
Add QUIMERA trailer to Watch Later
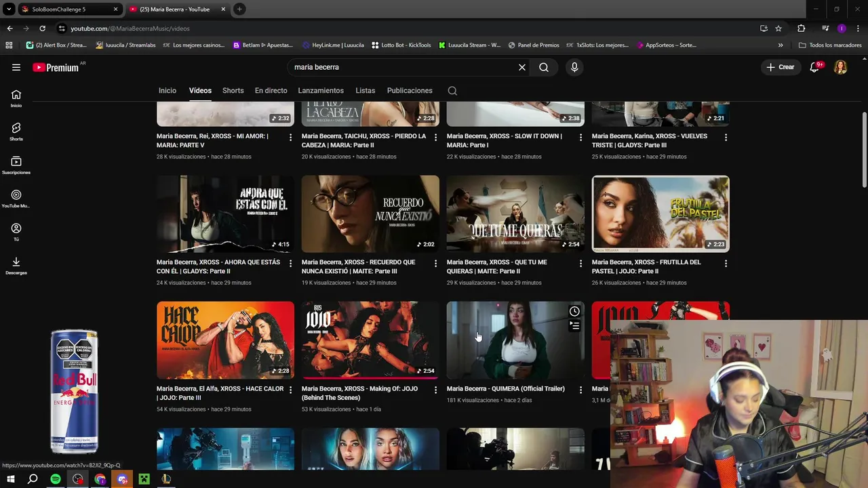tap(574, 311)
